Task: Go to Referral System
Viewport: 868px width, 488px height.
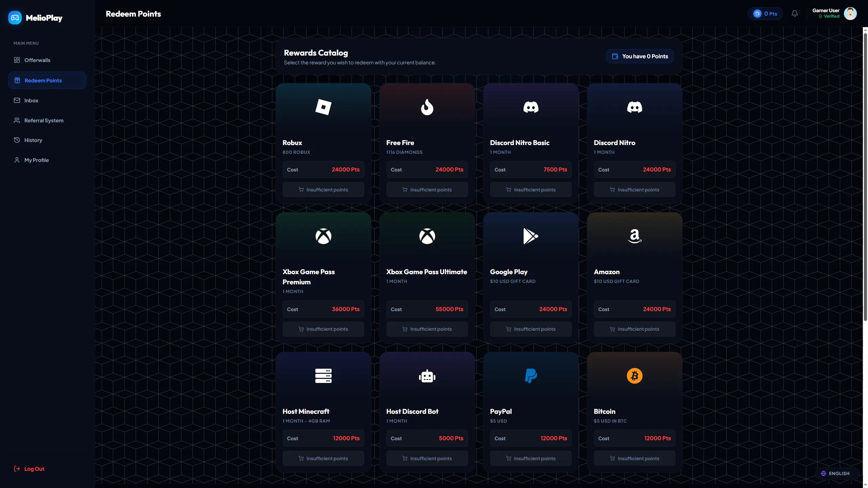Action: 47,120
